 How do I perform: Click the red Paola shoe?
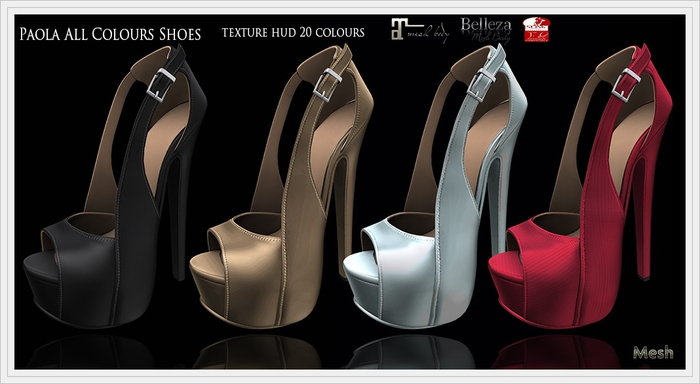coord(580,188)
